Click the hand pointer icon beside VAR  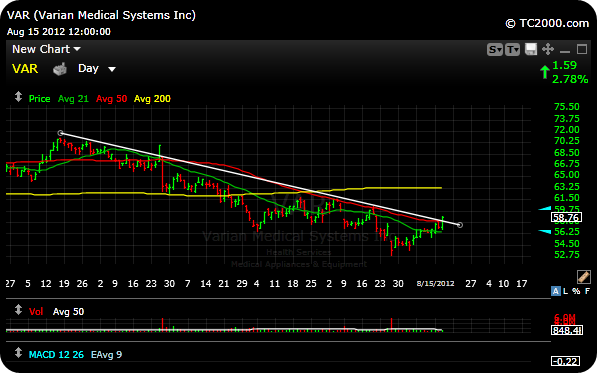(60, 69)
